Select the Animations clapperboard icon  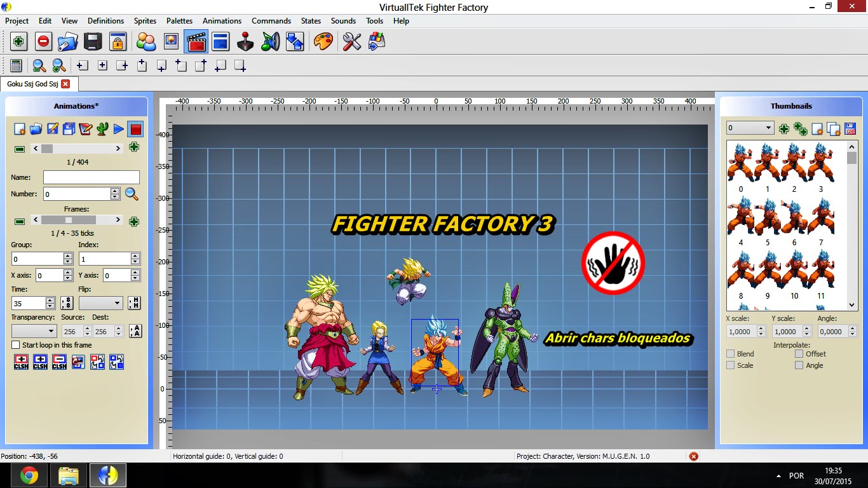point(196,42)
